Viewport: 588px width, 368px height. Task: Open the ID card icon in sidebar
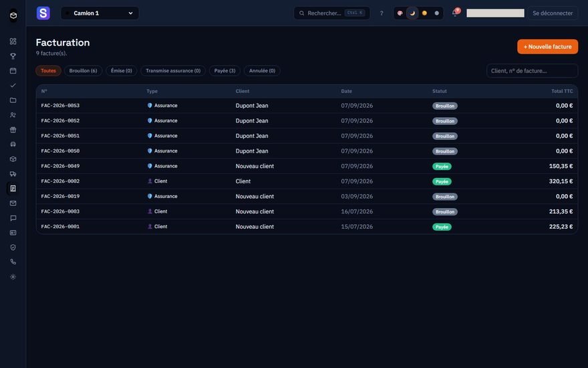point(13,233)
